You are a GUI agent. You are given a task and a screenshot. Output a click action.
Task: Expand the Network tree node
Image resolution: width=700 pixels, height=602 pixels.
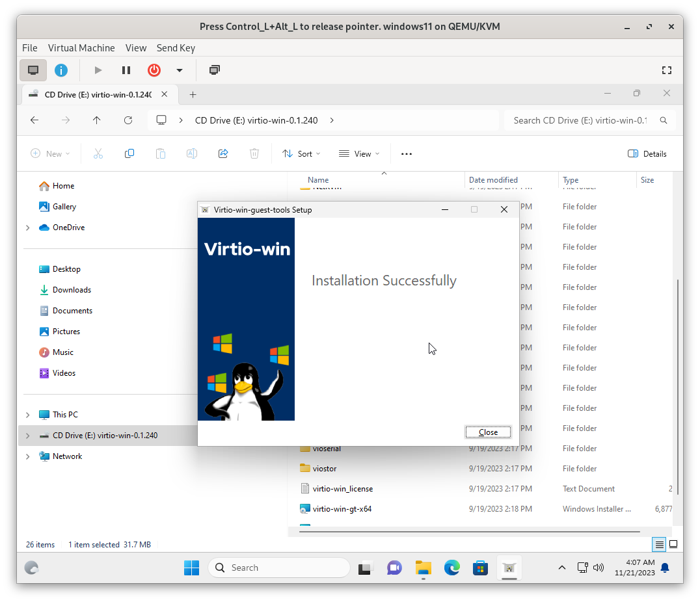(x=28, y=456)
